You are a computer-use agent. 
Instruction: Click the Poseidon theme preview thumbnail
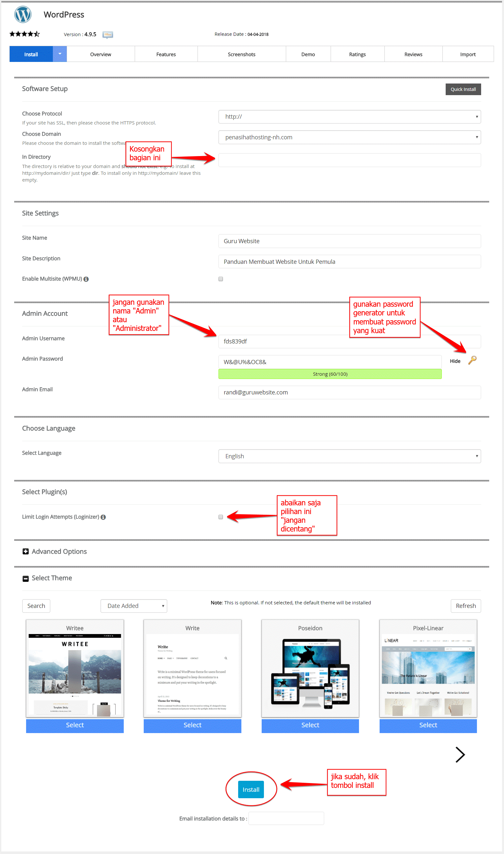point(310,675)
